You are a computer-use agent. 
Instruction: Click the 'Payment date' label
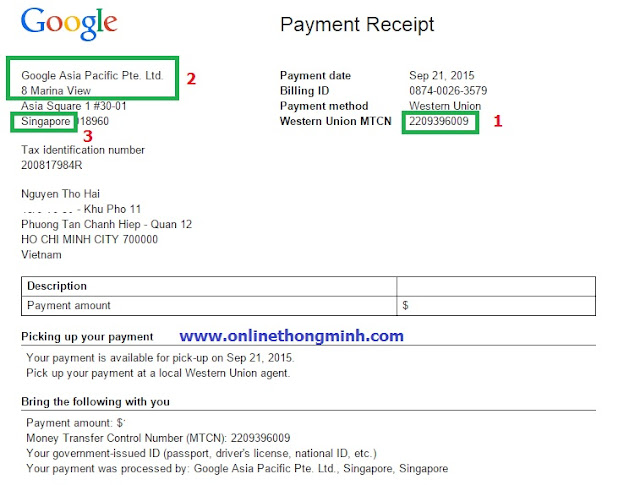(x=315, y=76)
